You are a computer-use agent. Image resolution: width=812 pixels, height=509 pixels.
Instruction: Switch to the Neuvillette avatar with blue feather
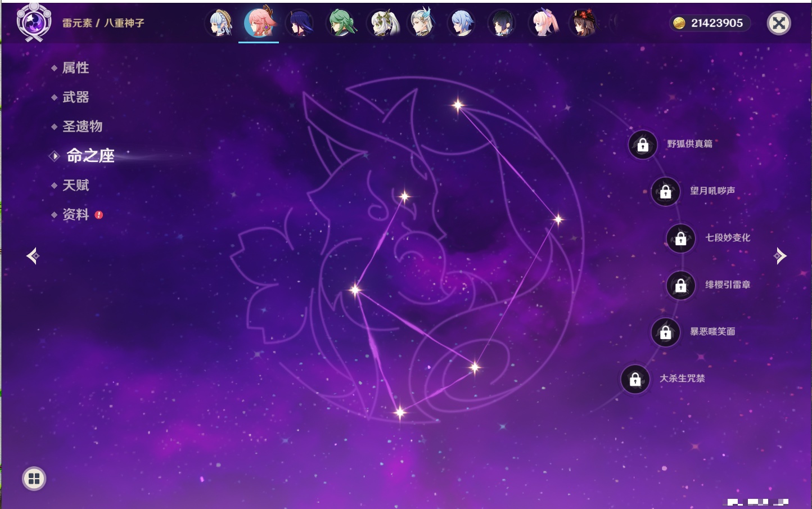pos(422,23)
